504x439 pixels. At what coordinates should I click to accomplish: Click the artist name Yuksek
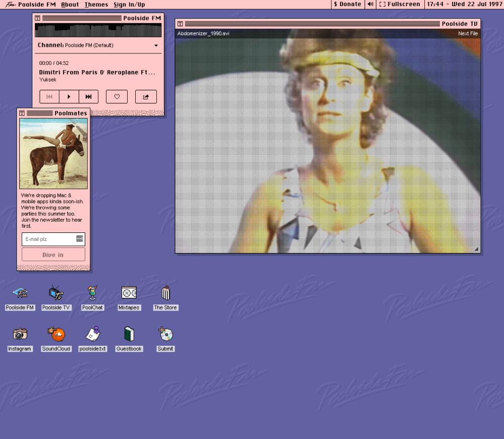[x=47, y=80]
